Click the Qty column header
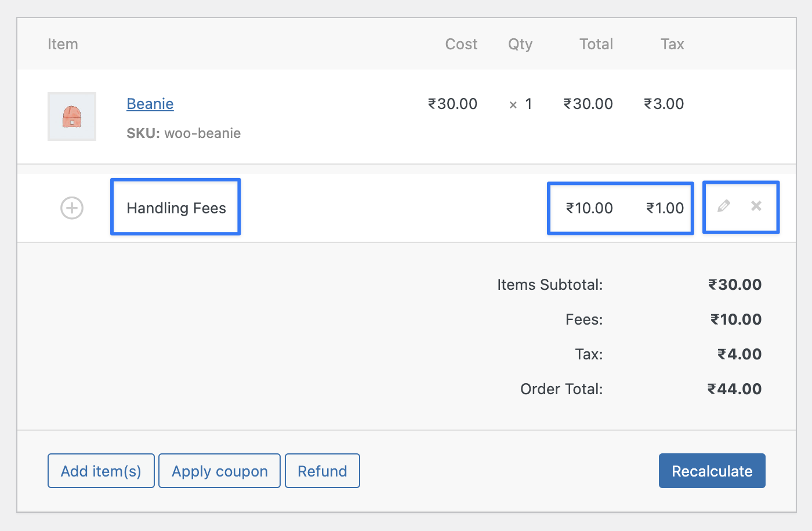The height and width of the screenshot is (531, 812). coord(520,45)
